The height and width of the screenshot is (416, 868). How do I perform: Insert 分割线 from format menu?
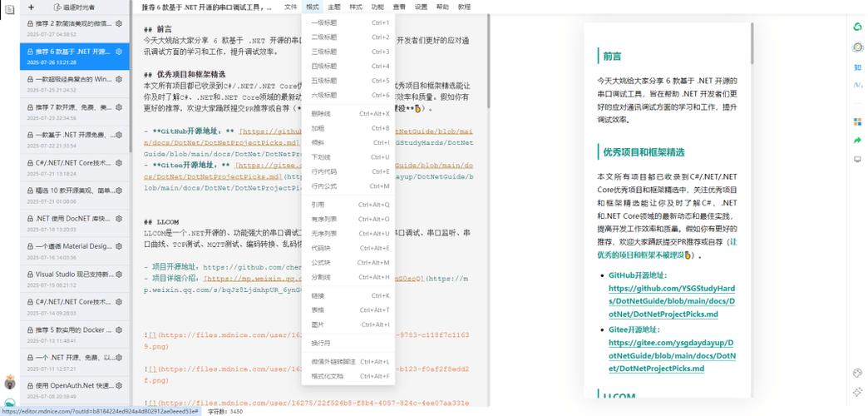click(348, 276)
